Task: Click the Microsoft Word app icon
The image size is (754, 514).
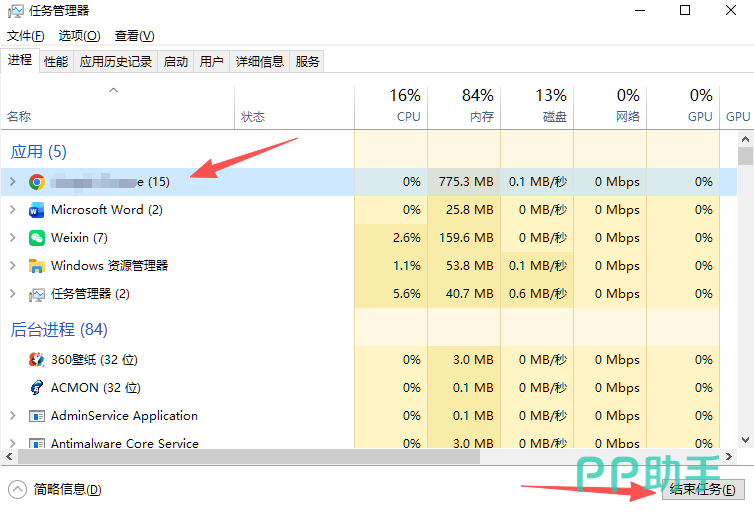Action: coord(37,210)
